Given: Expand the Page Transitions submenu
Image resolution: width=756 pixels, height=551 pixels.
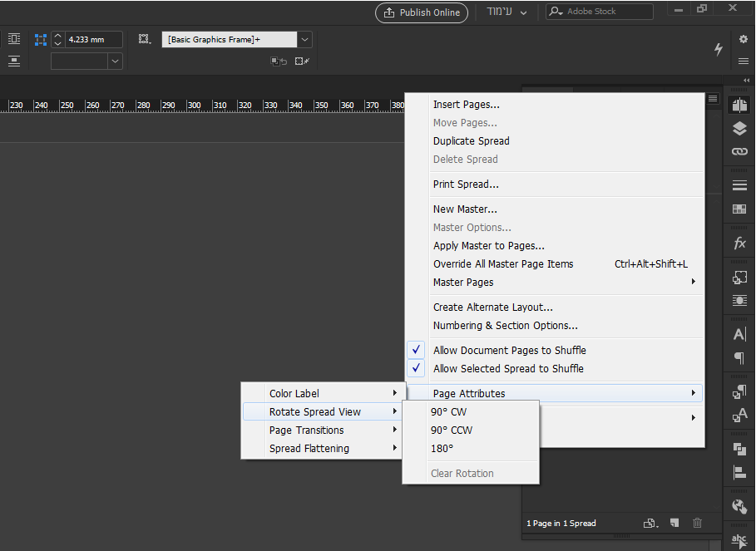Looking at the screenshot, I should tap(322, 430).
